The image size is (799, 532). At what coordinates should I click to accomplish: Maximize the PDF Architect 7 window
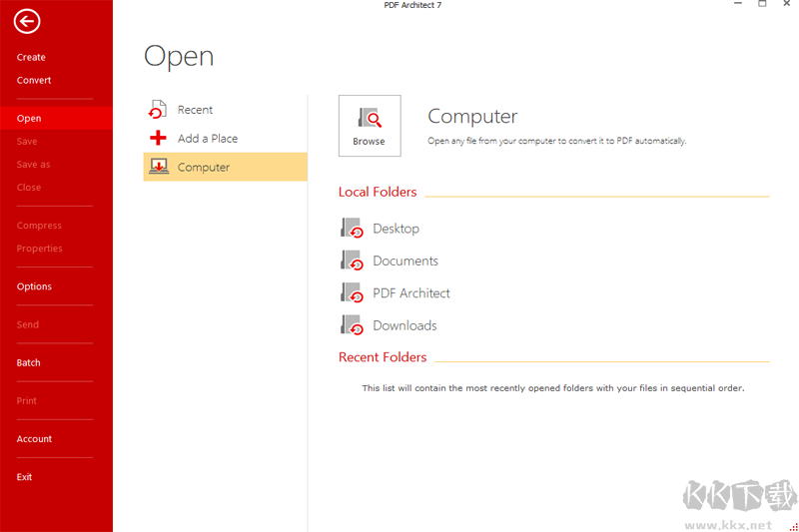(x=762, y=4)
